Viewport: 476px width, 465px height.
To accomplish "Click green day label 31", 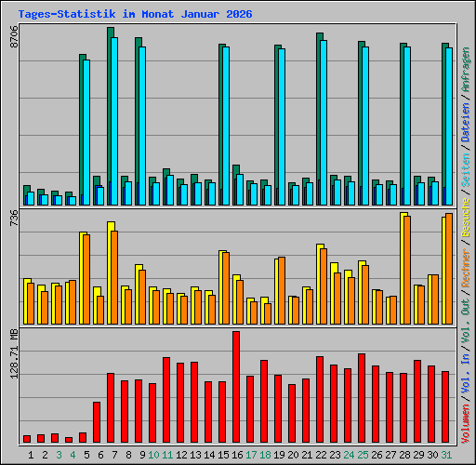I will 446,455.
